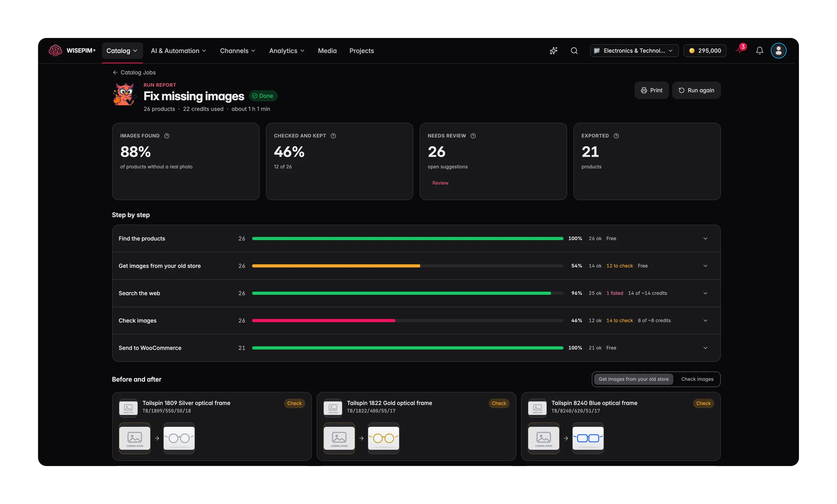Open the notifications bell

760,51
